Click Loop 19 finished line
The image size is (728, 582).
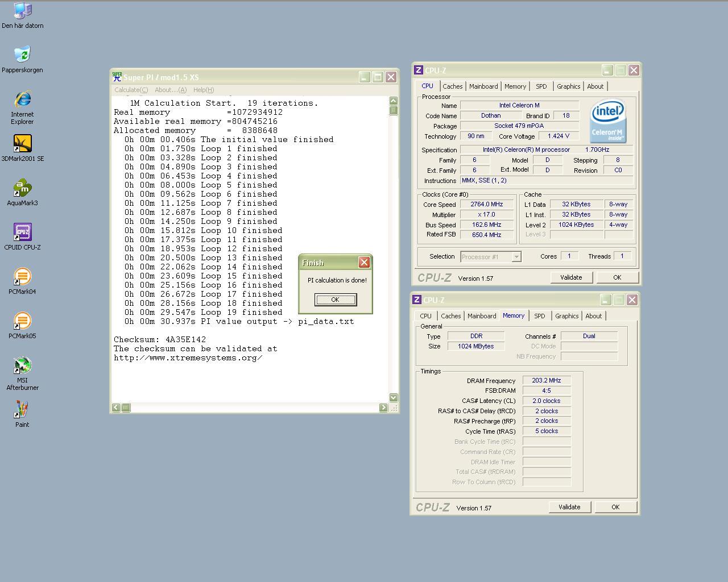(x=204, y=313)
